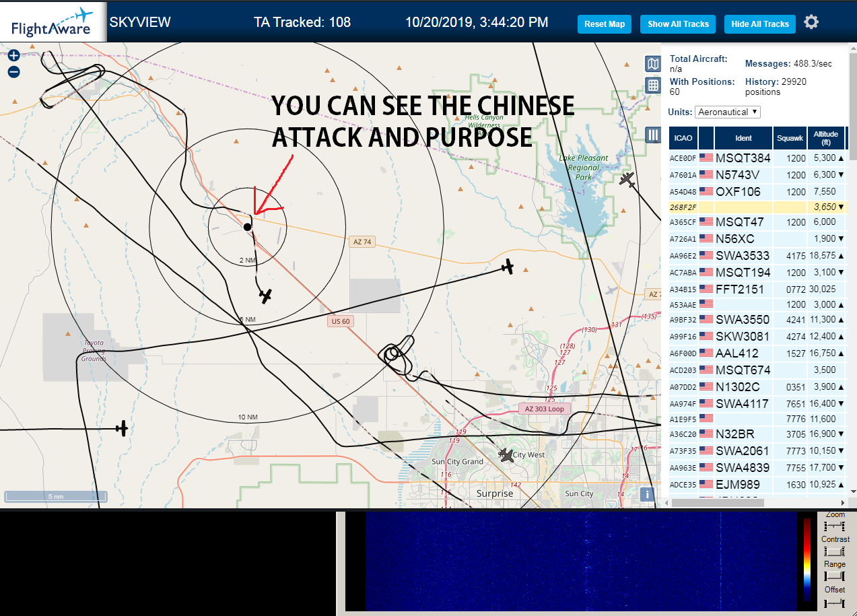857x616 pixels.
Task: Zoom in the map with plus icon
Action: coord(13,56)
